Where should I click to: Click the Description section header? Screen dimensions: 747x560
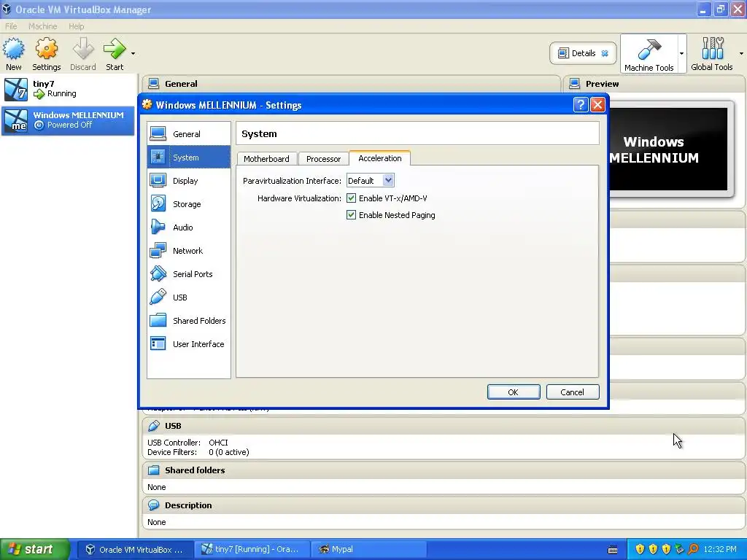tap(444, 505)
